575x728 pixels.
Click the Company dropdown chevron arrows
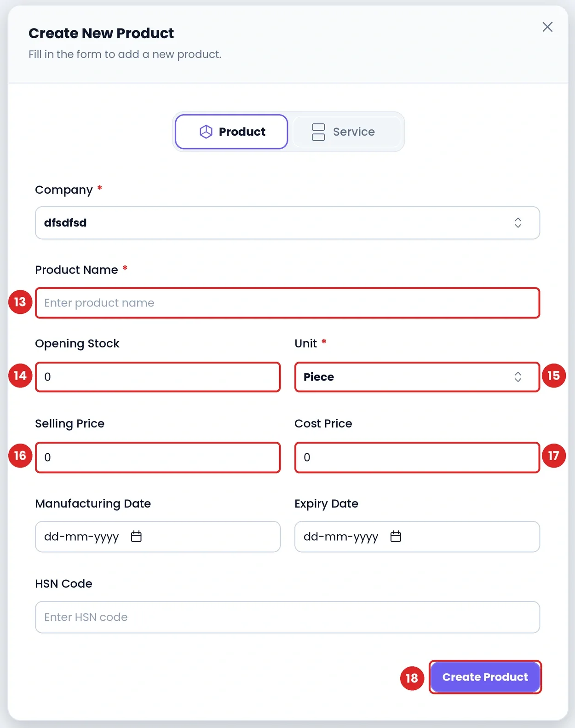(518, 223)
